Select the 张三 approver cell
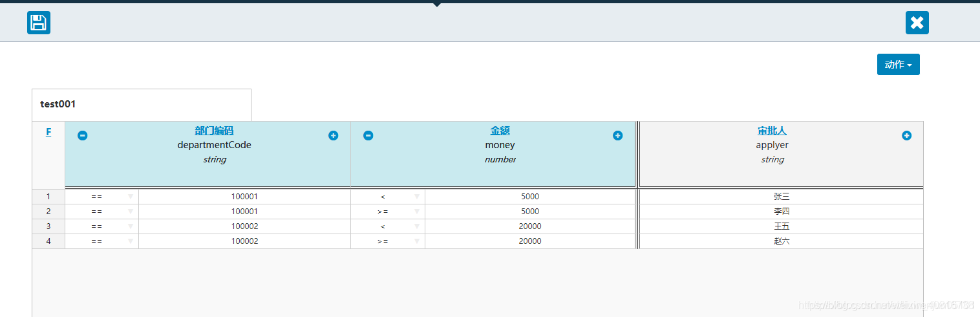Image resolution: width=980 pixels, height=317 pixels. click(x=781, y=197)
